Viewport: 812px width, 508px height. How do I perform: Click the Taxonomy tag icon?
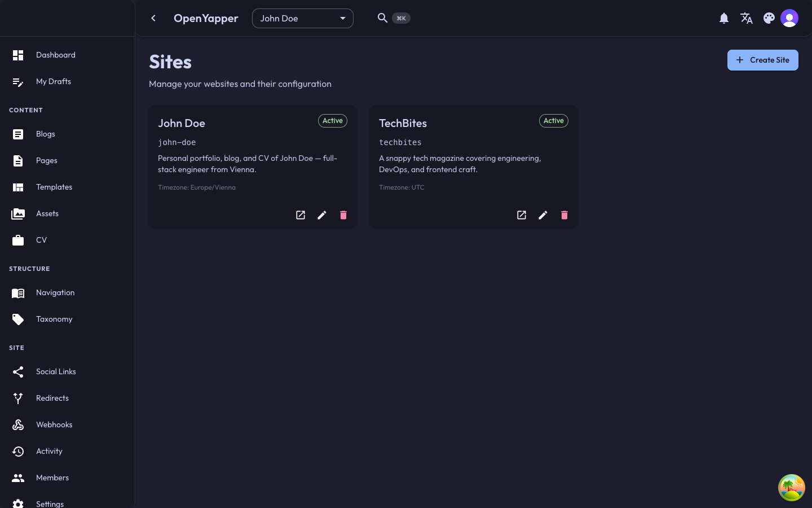(18, 319)
